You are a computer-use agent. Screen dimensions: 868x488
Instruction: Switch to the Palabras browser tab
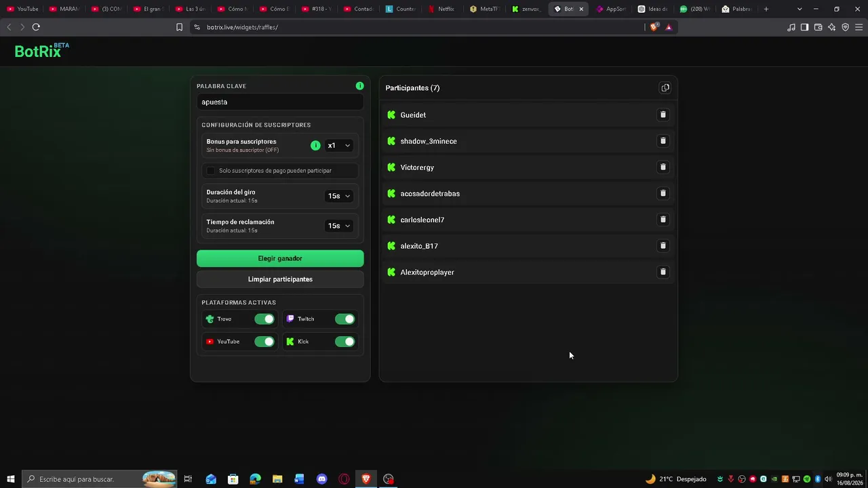click(x=736, y=9)
